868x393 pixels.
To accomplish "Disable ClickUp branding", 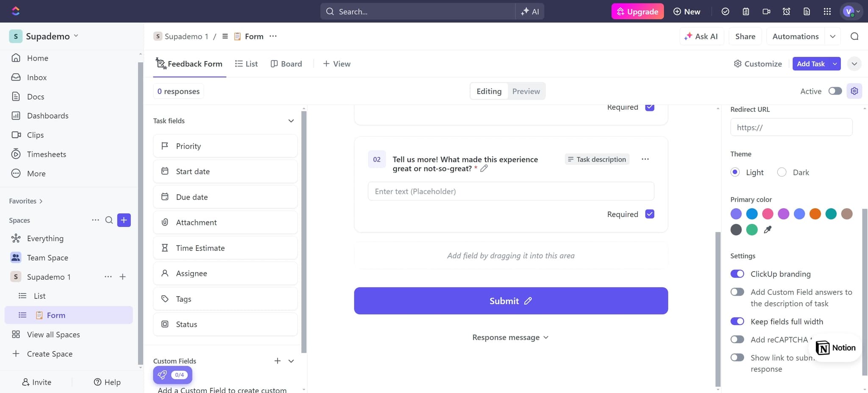I will coord(737,274).
